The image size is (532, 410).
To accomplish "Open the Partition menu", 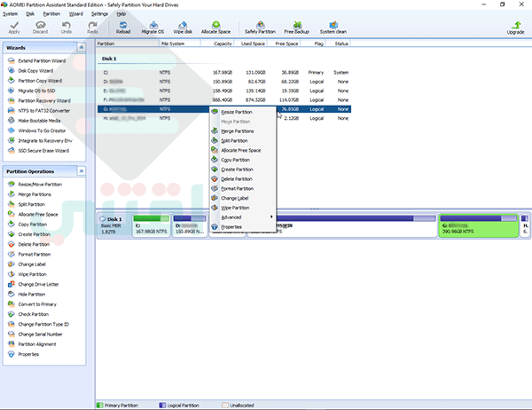I will (51, 14).
